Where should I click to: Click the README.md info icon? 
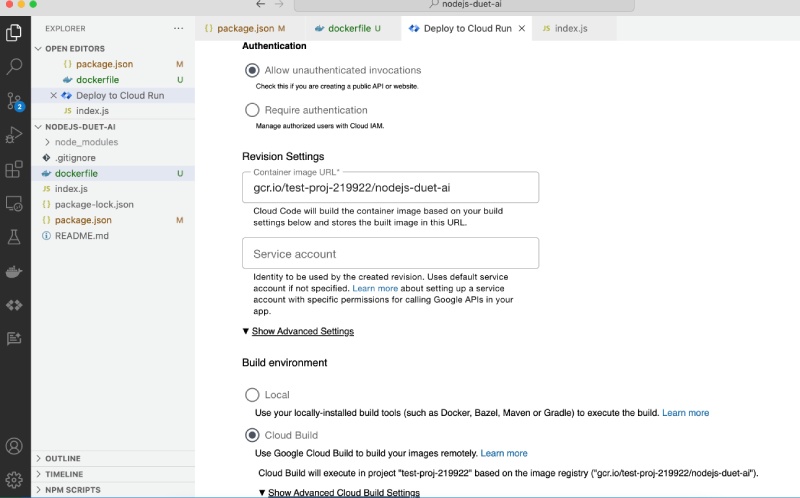(46, 236)
